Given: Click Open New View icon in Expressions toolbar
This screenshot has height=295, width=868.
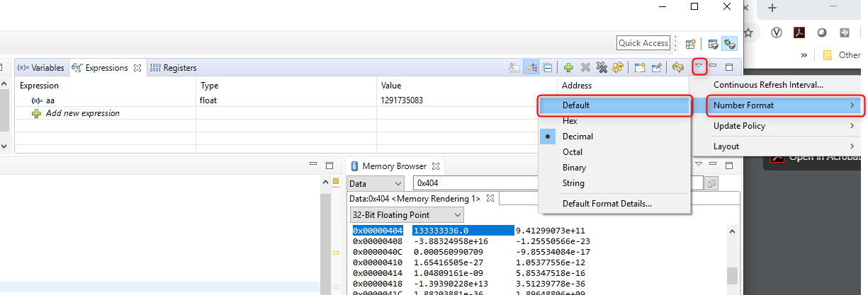Looking at the screenshot, I should coord(639,68).
